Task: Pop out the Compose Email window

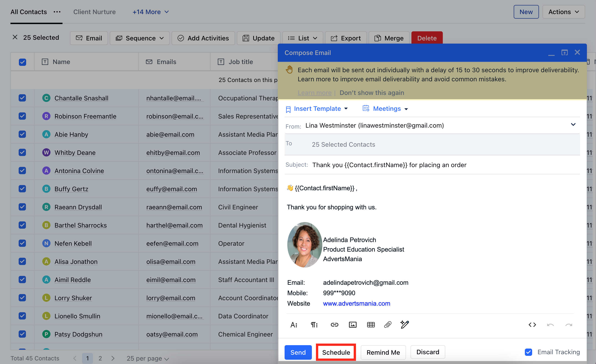Action: tap(565, 52)
